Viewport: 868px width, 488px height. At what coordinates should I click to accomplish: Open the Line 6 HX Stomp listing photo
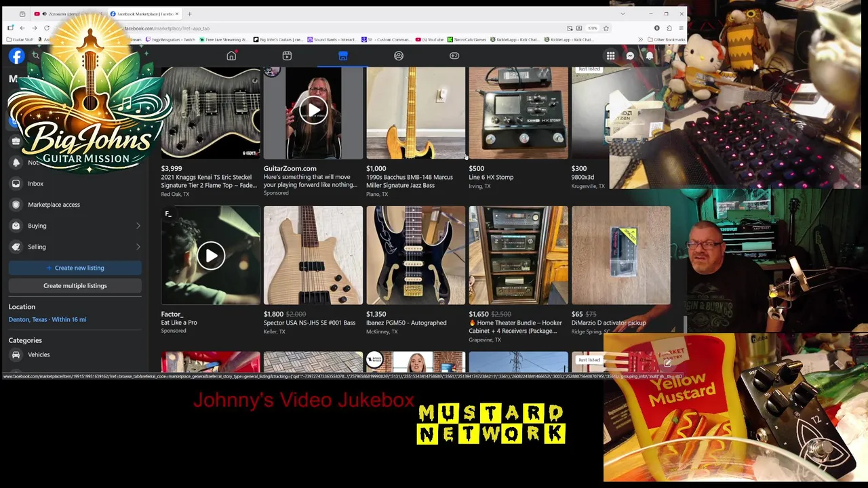(x=518, y=113)
